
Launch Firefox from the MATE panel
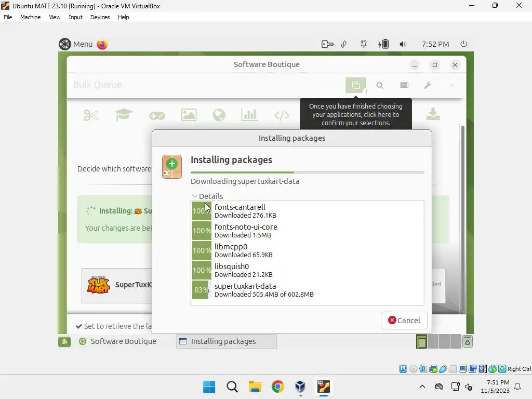102,44
